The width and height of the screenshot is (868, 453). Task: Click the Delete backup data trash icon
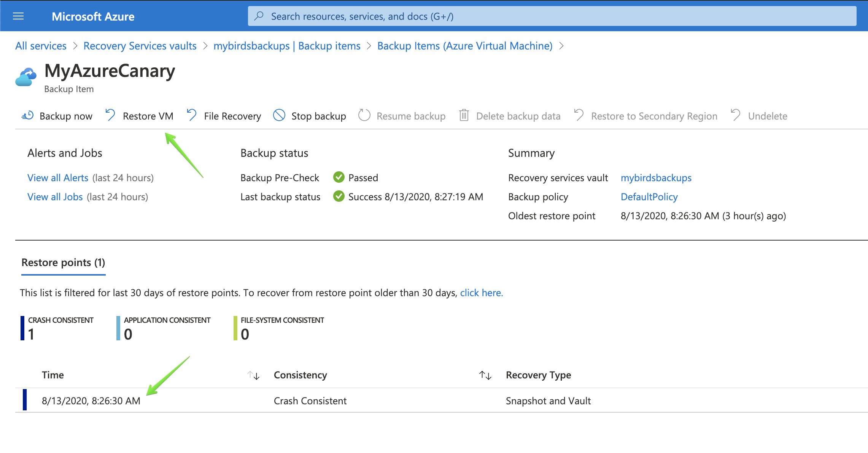(464, 115)
